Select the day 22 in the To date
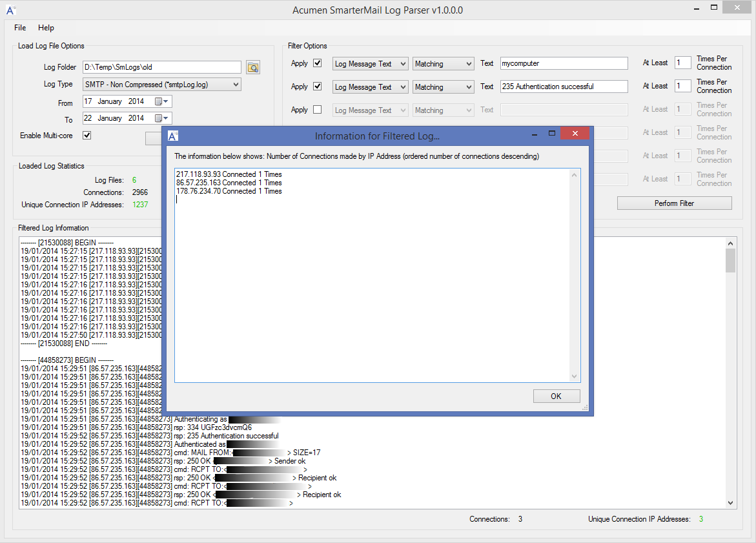756x543 pixels. [88, 118]
